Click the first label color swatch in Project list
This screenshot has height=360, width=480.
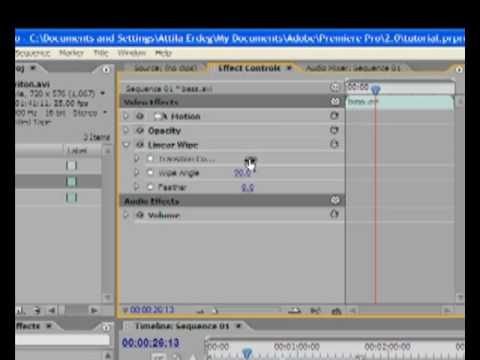pyautogui.click(x=71, y=165)
